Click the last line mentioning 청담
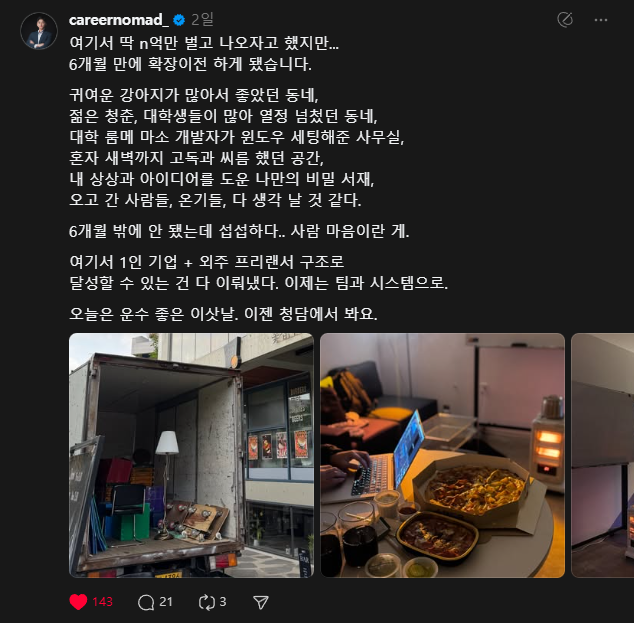 coord(223,314)
